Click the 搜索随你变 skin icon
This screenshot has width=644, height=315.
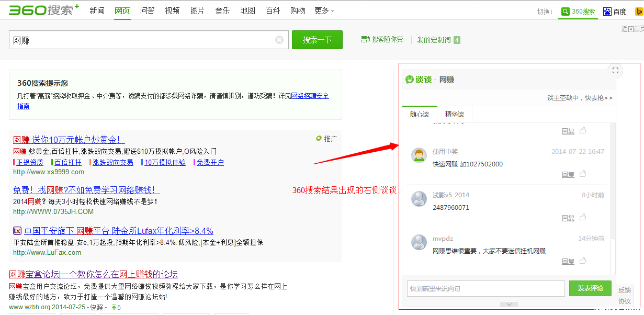coord(365,39)
